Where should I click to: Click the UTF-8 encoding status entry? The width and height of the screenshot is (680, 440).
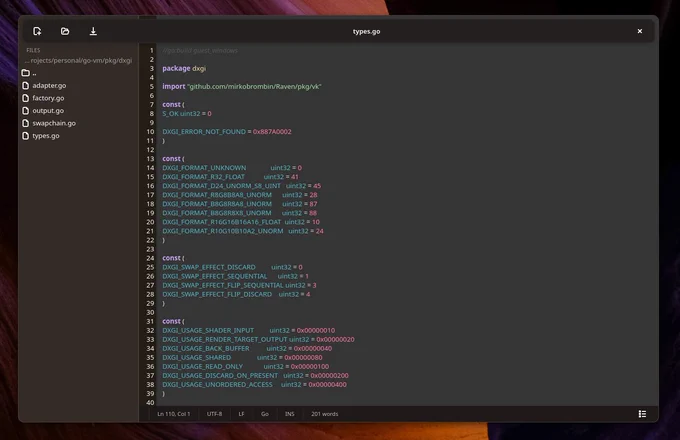pyautogui.click(x=214, y=414)
